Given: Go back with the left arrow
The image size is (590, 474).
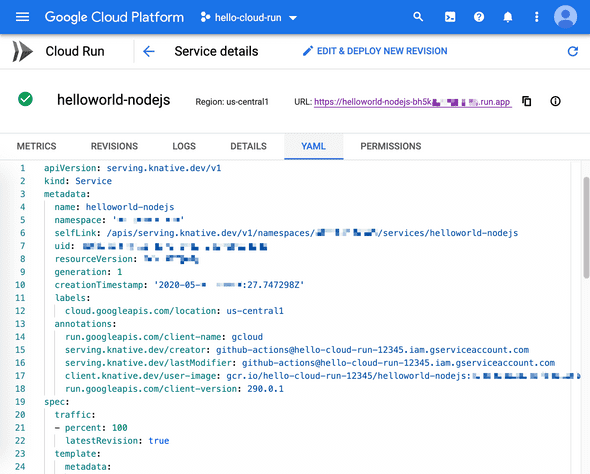Looking at the screenshot, I should tap(149, 51).
